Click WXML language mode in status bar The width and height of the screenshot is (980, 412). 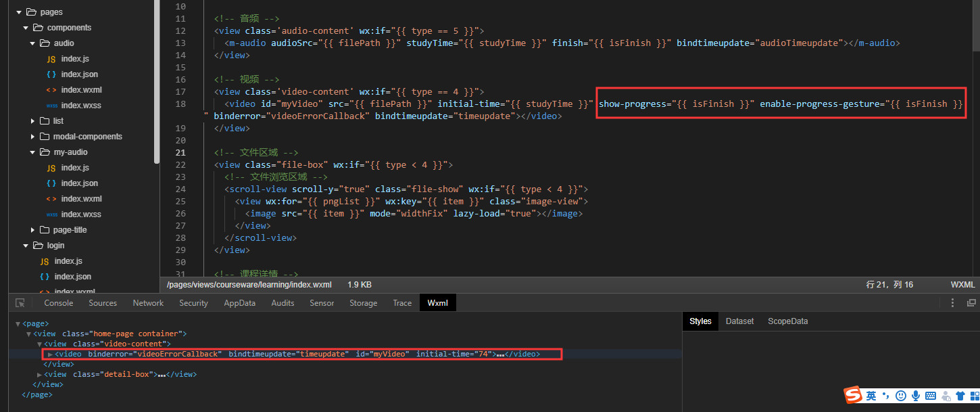[x=962, y=285]
